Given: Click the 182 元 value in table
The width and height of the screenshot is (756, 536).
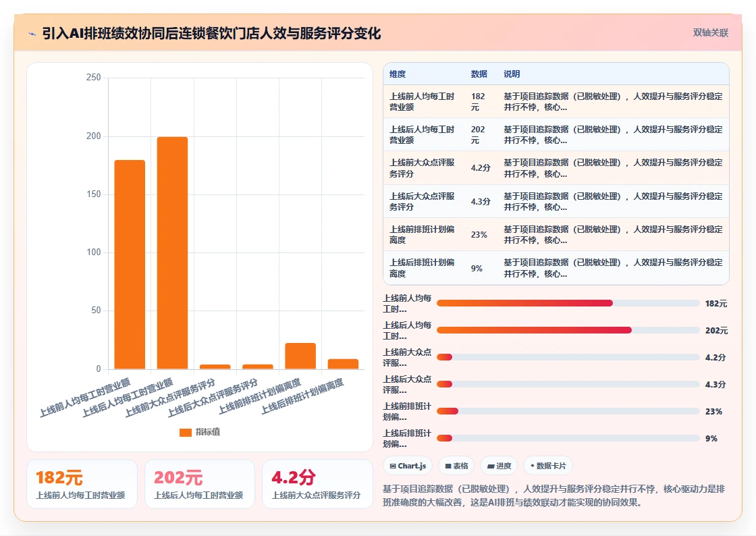Looking at the screenshot, I should click(479, 102).
